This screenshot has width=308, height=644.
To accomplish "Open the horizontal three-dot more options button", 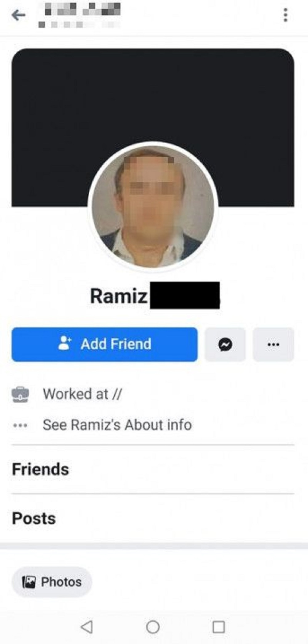I will tap(273, 344).
